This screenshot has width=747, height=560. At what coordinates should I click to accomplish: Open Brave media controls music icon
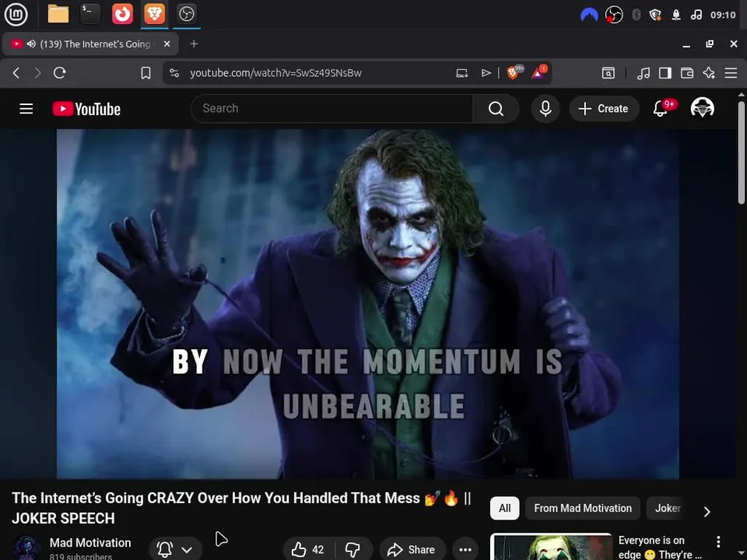pos(644,73)
